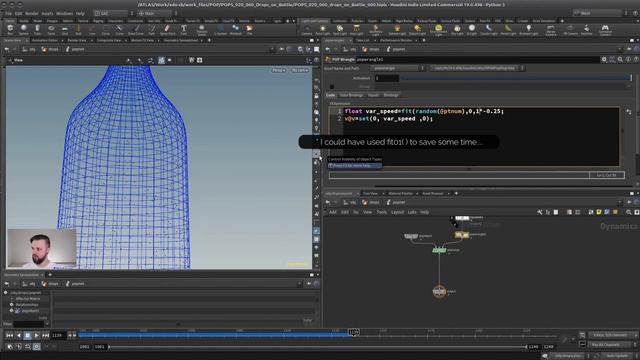Click the current frame number field
640x360 pixels.
pos(58,335)
